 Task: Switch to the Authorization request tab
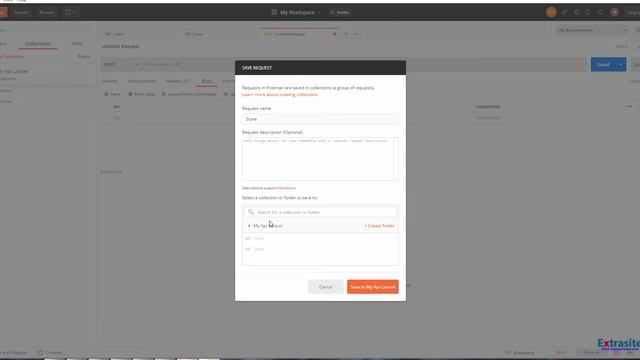[x=141, y=81]
